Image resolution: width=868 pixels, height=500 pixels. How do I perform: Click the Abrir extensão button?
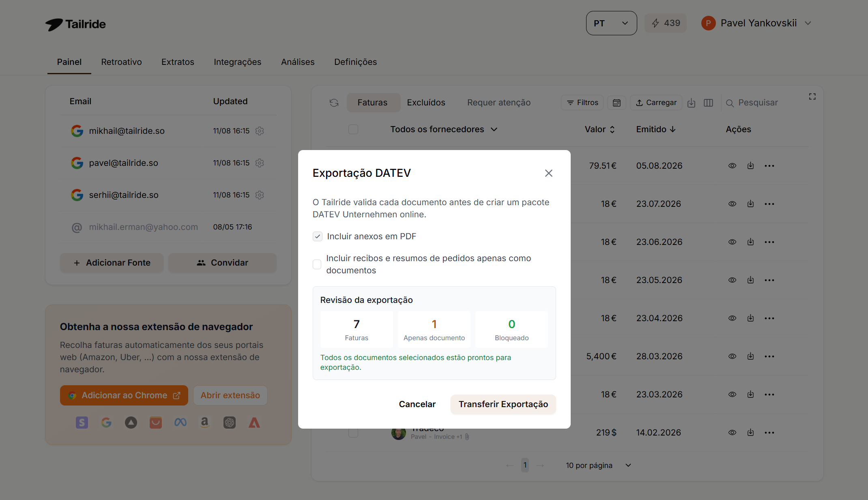tap(230, 395)
